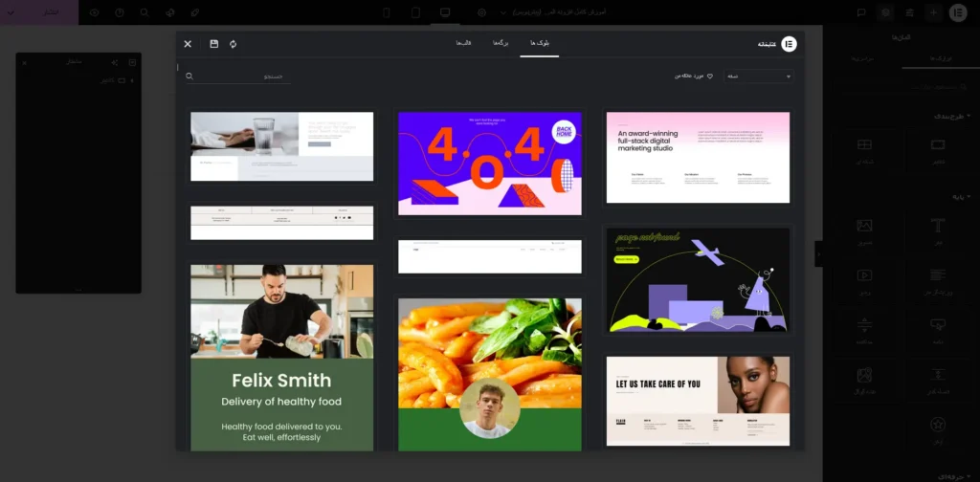Select the pasta dish profile block template
Screen dimensions: 980x482
489,373
